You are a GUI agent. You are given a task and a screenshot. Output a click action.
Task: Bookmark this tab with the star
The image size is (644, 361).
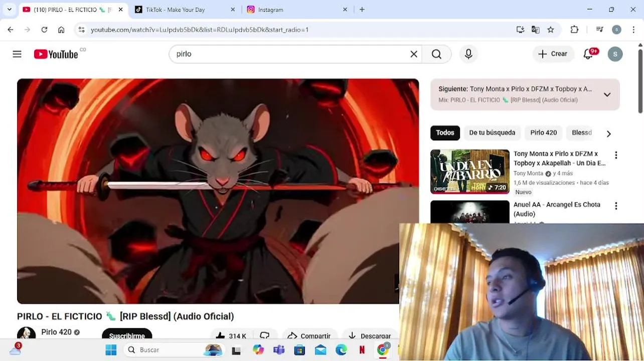pyautogui.click(x=551, y=30)
